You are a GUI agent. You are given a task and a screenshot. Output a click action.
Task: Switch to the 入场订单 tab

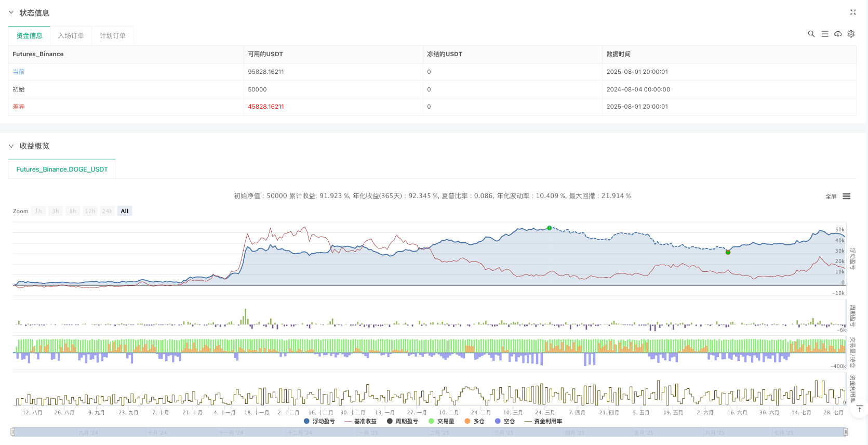[x=71, y=36]
